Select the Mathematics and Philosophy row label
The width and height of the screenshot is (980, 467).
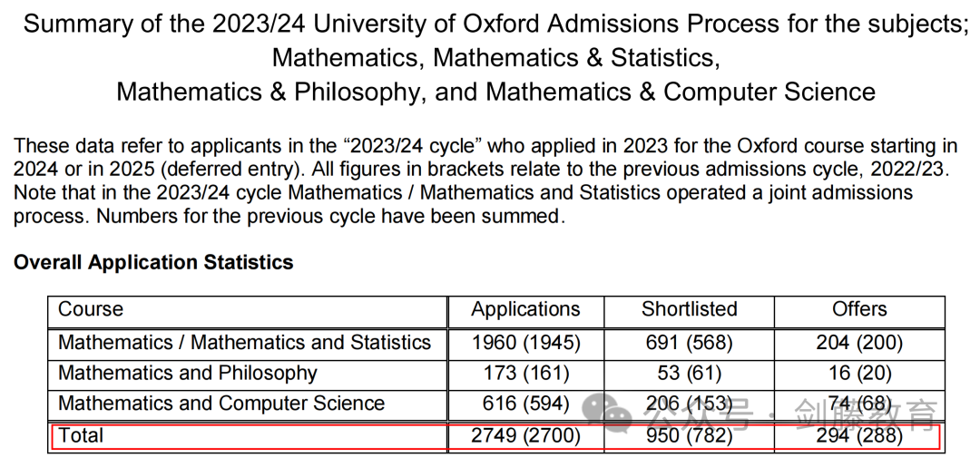point(188,374)
